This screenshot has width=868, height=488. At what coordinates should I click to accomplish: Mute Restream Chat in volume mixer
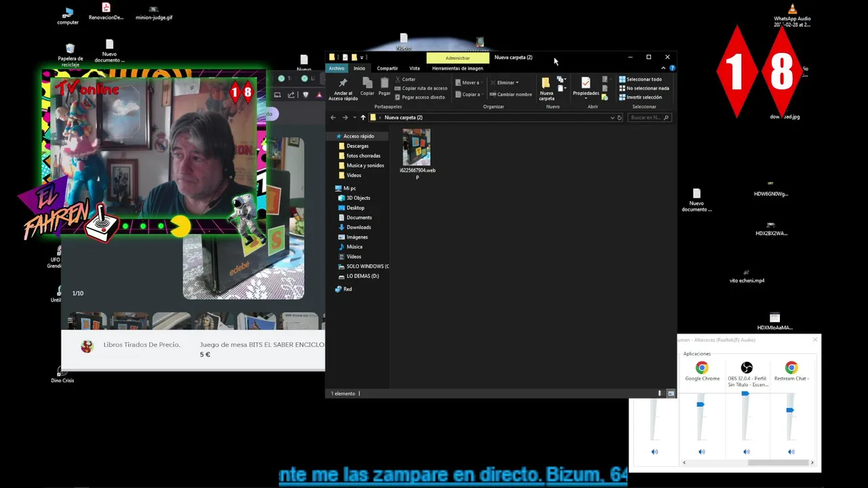coord(791,451)
